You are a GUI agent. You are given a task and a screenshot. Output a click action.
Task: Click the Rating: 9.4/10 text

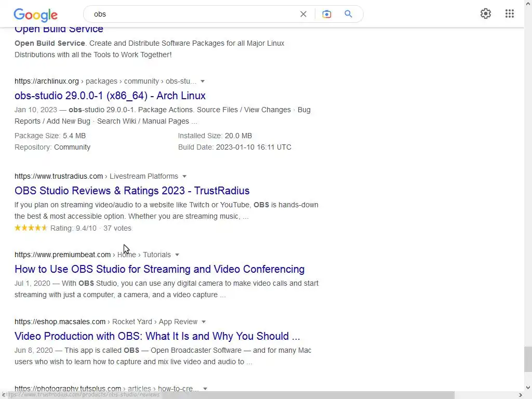[73, 229]
